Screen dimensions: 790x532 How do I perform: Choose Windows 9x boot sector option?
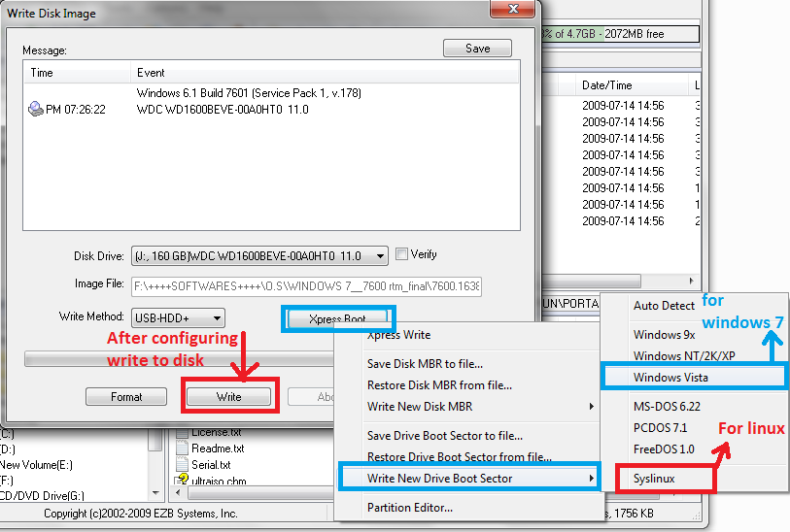(x=664, y=334)
